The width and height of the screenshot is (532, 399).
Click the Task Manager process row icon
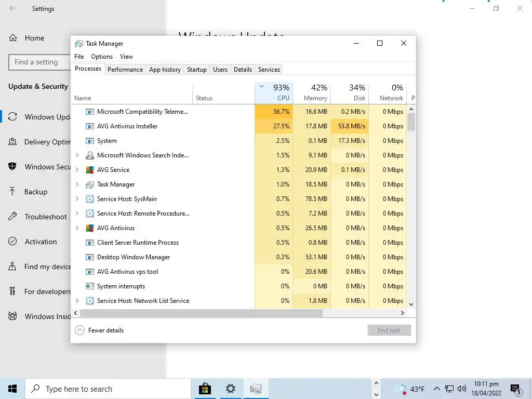(x=89, y=184)
